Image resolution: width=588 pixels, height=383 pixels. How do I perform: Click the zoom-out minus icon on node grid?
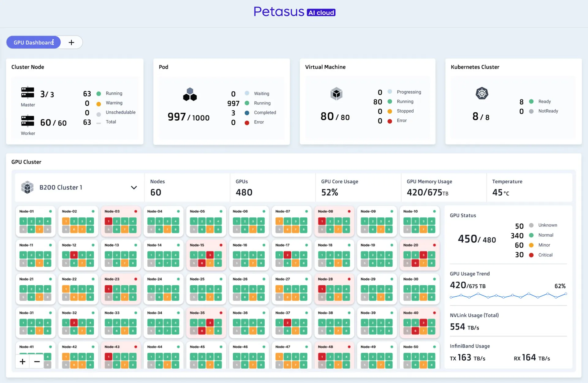[x=37, y=361]
